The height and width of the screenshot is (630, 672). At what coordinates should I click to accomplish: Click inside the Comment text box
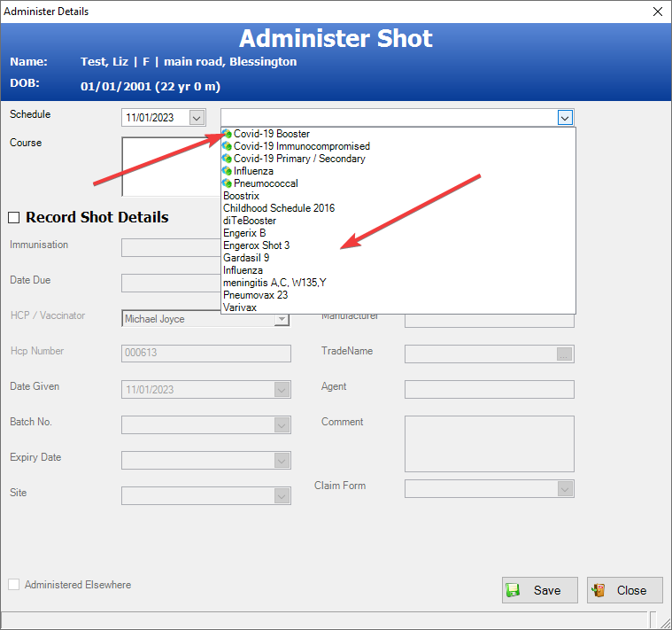click(489, 443)
